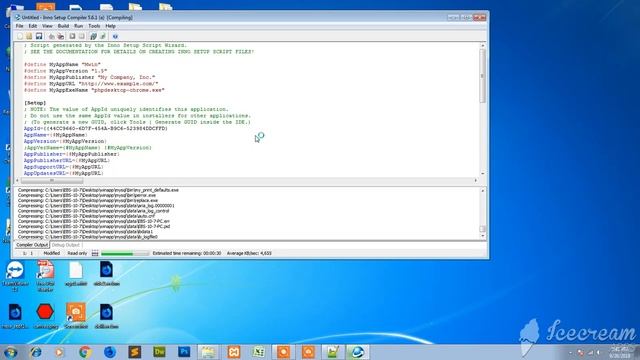Click the AppId GUID line
640x360 pixels.
coord(96,129)
